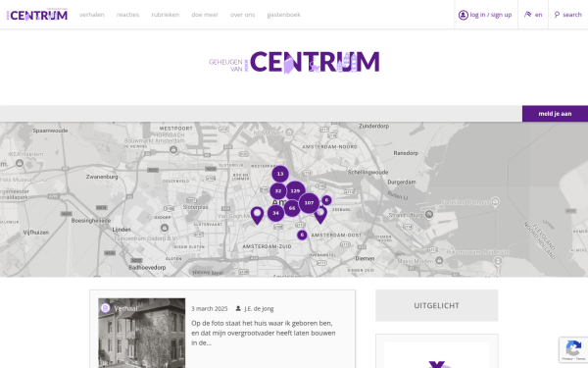
Task: Click the Maxis Muiden map place icon
Action: pyautogui.click(x=439, y=260)
